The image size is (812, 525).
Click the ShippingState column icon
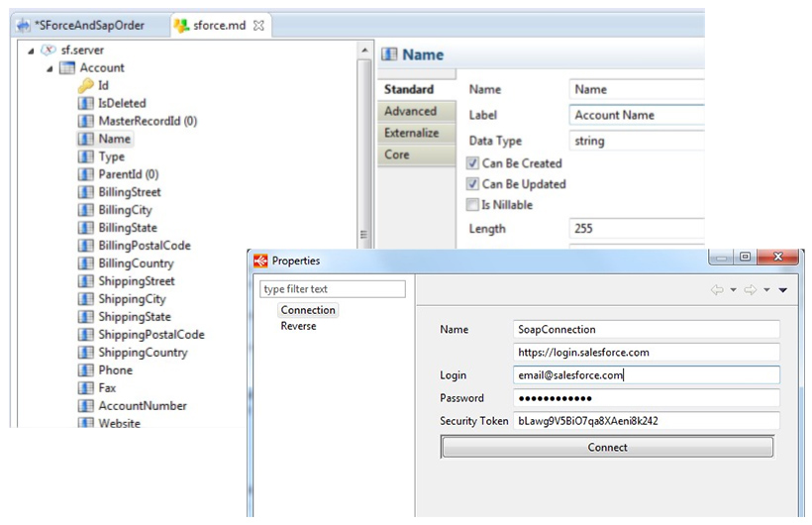point(85,317)
